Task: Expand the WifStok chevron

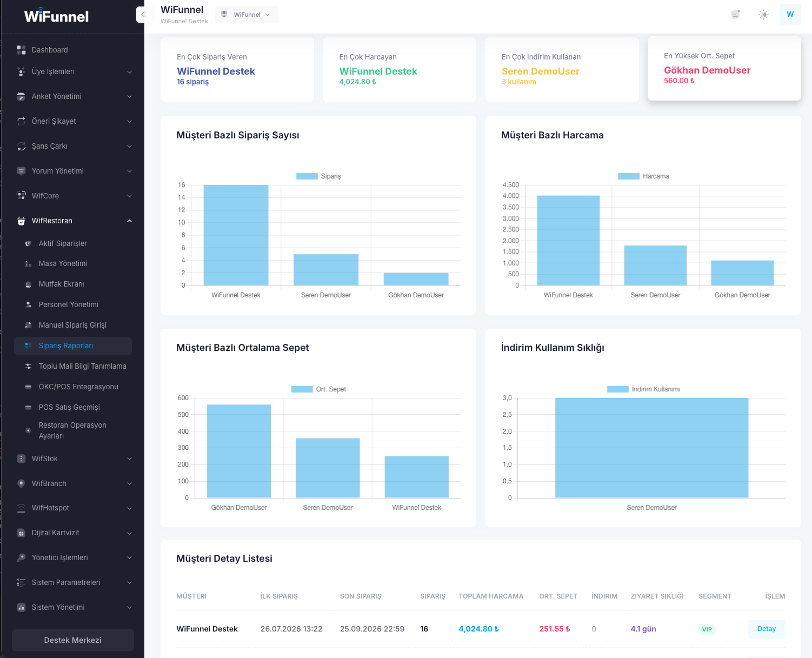Action: tap(129, 459)
